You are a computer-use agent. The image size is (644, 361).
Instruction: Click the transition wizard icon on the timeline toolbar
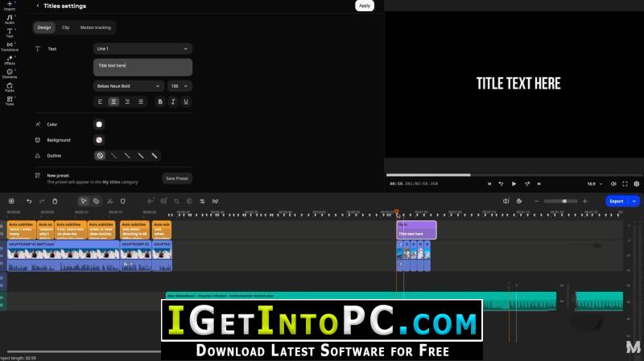(215, 201)
